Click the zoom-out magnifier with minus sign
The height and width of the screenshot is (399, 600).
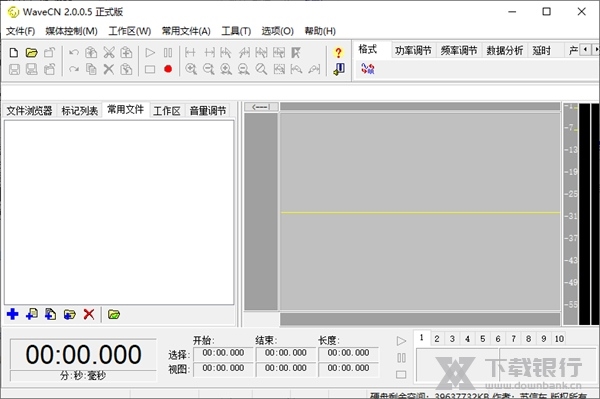[x=209, y=69]
